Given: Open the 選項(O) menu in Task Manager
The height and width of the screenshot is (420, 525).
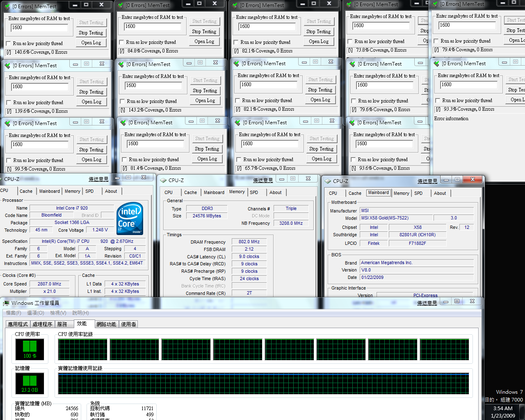Looking at the screenshot, I should pyautogui.click(x=36, y=313).
